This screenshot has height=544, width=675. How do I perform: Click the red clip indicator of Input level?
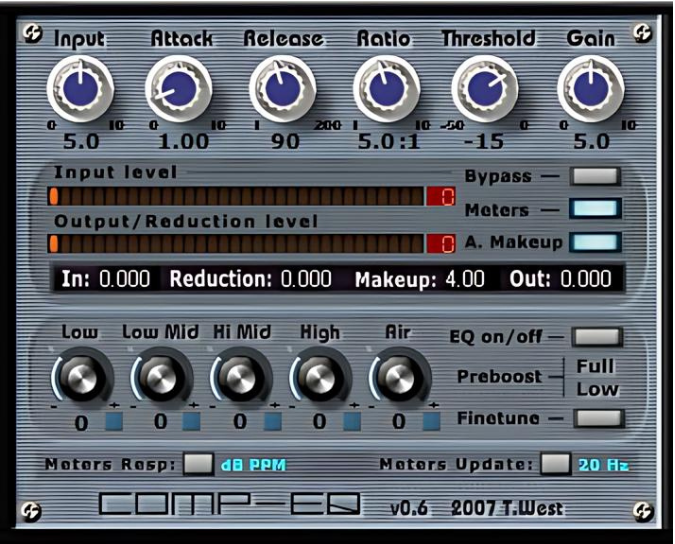441,196
